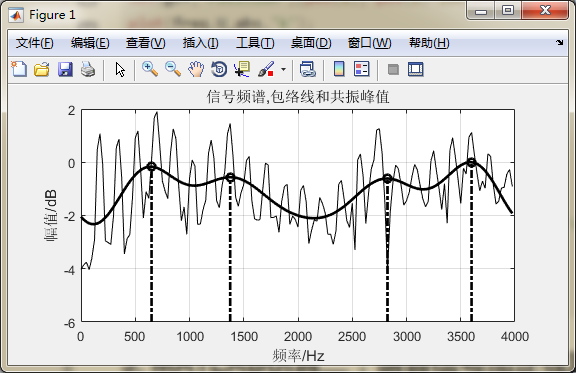Select the Edit Plot arrow tool

120,69
